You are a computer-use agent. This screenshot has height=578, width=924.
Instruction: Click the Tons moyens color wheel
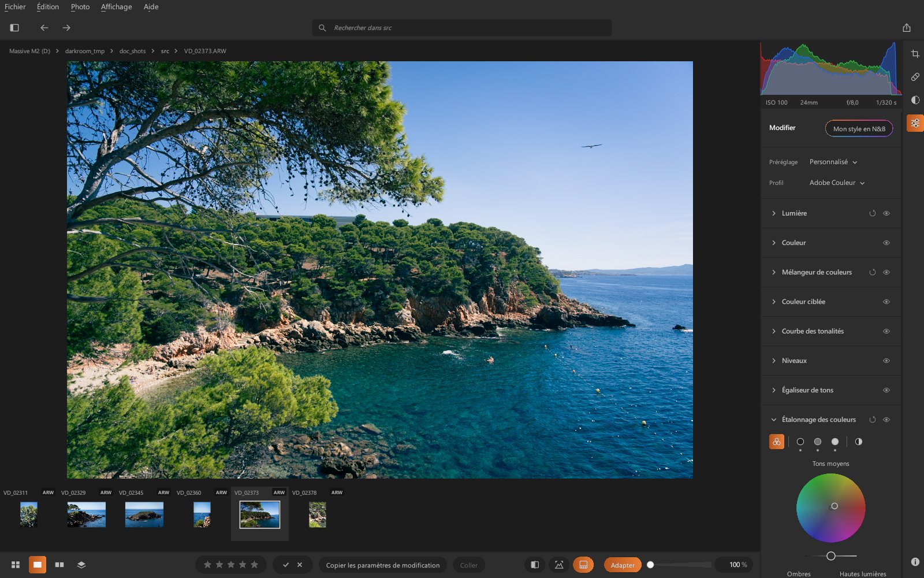pos(831,508)
